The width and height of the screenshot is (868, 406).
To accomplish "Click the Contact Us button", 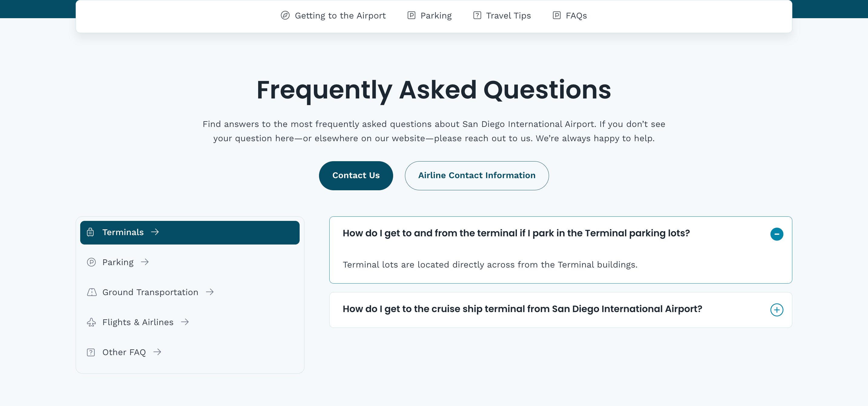I will click(x=356, y=175).
